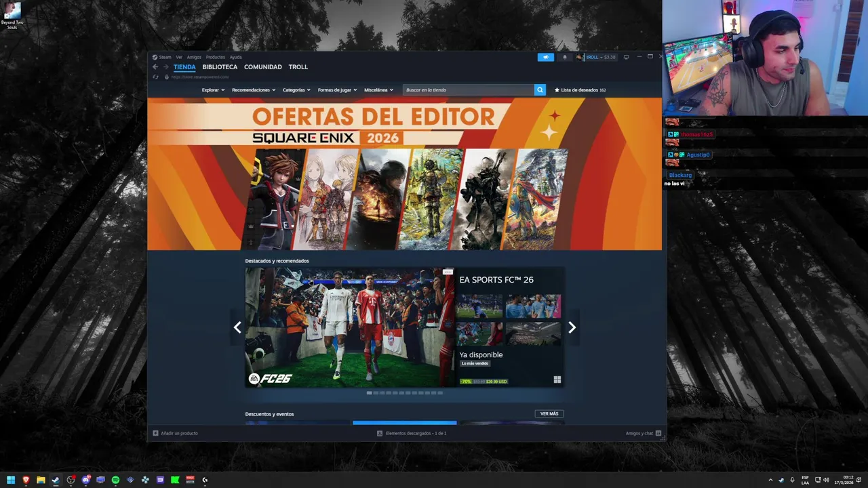Viewport: 868px width, 488px height.
Task: Open Discord from the taskbar
Action: 85,480
